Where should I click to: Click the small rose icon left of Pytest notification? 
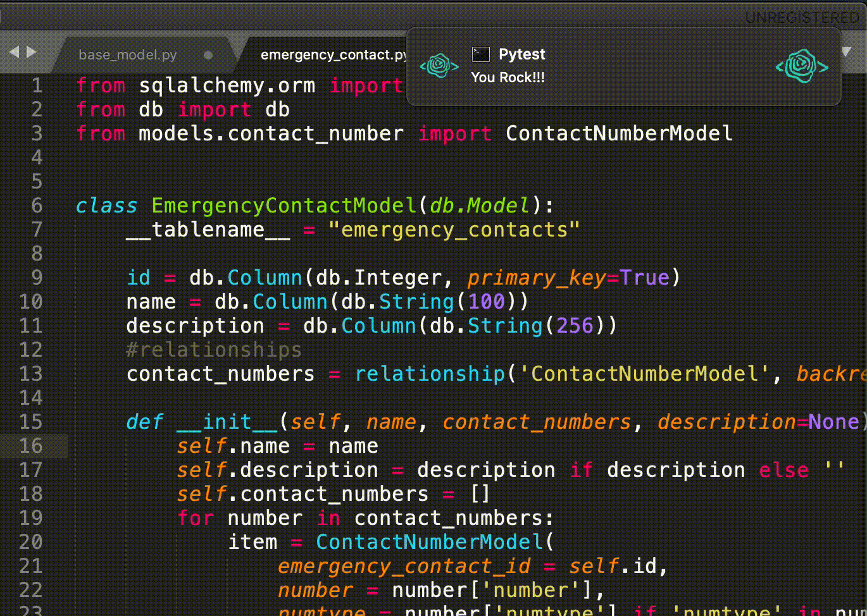tap(439, 66)
